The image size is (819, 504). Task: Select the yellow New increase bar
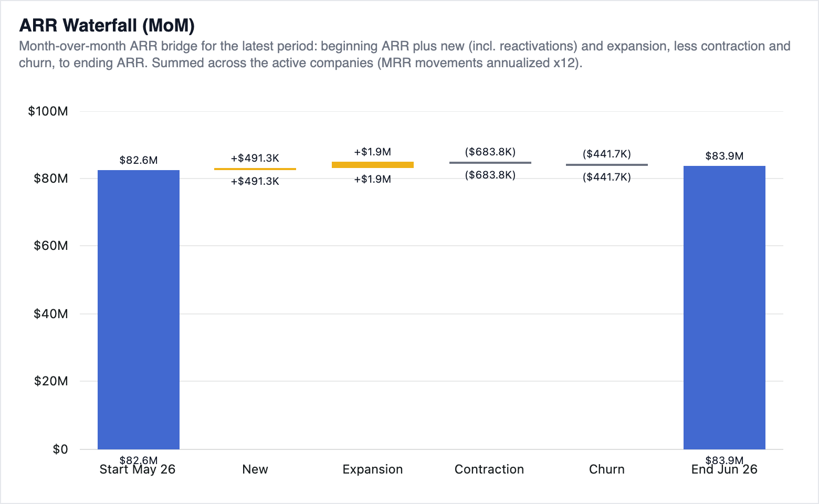point(255,169)
